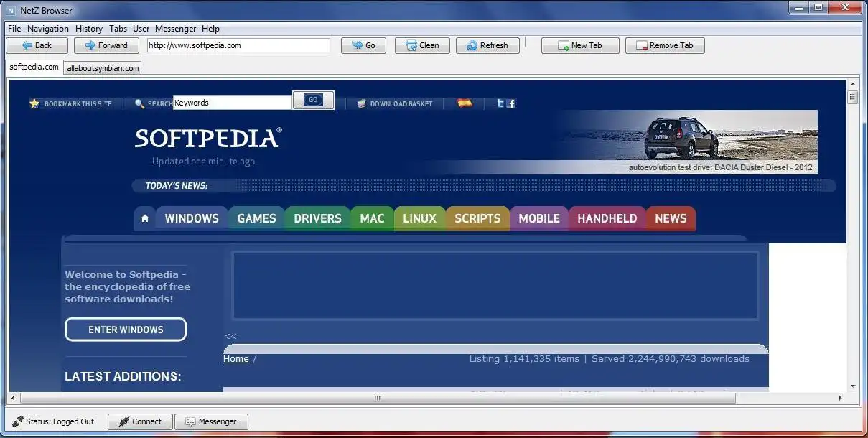The height and width of the screenshot is (438, 868).
Task: Open the HANDHELD category tab
Action: tap(607, 218)
